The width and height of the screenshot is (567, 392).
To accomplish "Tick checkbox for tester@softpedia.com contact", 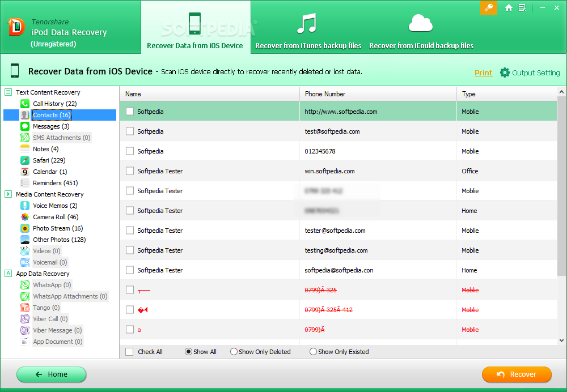I will [x=130, y=230].
